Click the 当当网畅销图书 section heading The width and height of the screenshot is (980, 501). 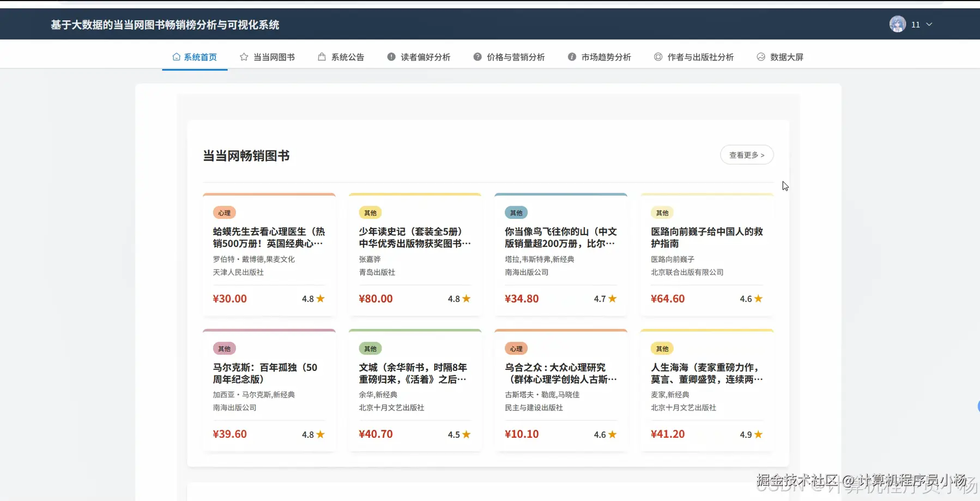pyautogui.click(x=246, y=156)
